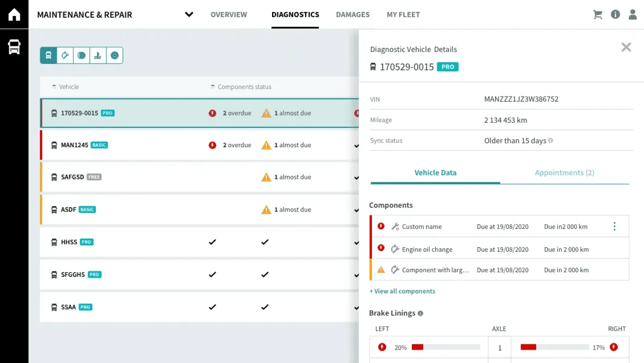Select vehicle row ASDF
The width and height of the screenshot is (644, 363).
(x=200, y=210)
